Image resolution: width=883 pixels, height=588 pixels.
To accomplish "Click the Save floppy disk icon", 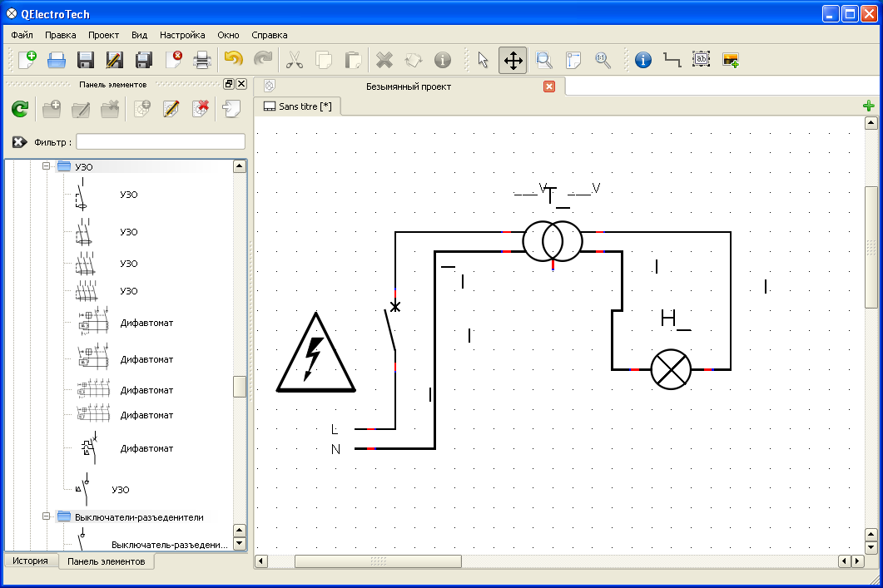I will tap(86, 60).
